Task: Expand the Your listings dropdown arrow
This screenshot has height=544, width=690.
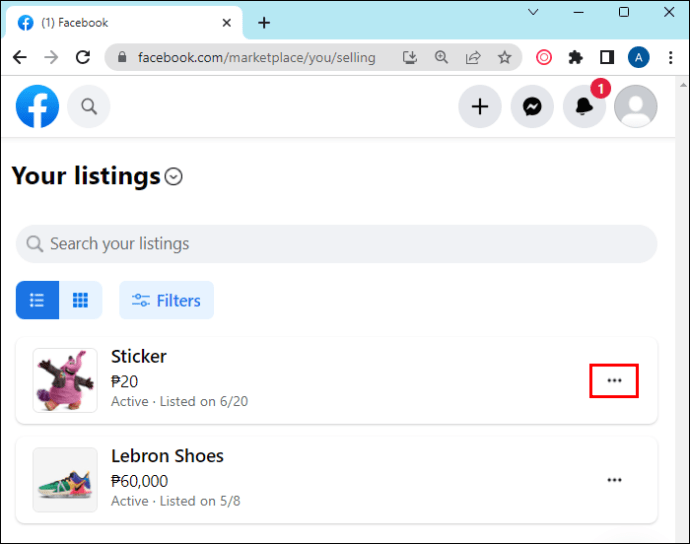Action: click(174, 176)
